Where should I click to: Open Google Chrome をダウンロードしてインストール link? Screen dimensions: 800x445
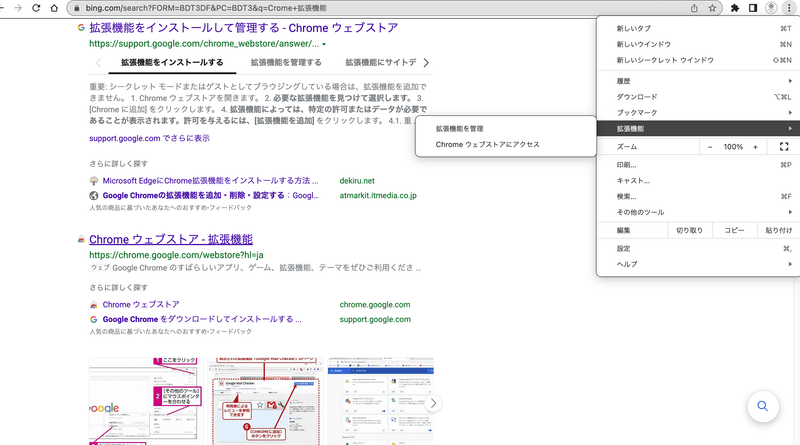click(x=202, y=319)
